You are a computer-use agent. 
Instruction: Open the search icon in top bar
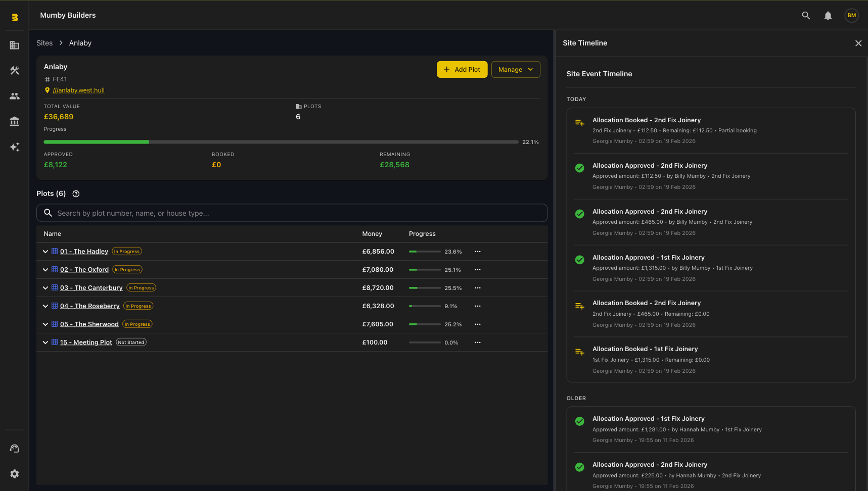click(806, 16)
